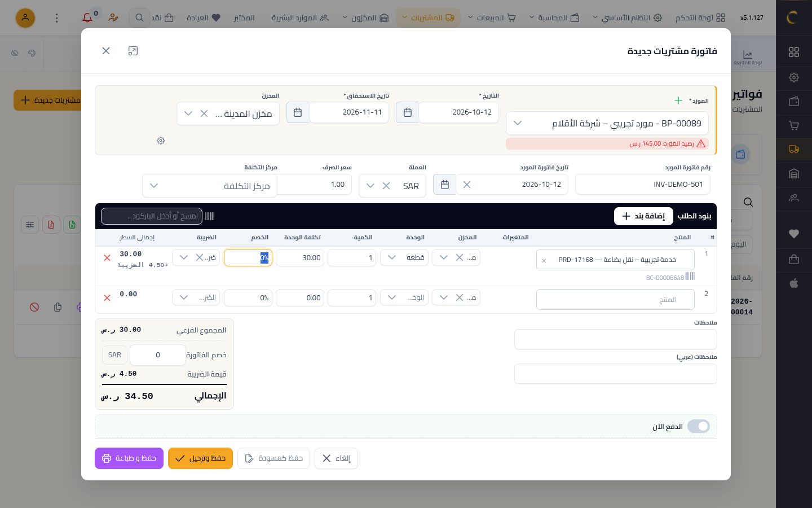Close the new purchase invoice modal
Viewport: 812px width, 508px height.
tap(106, 51)
